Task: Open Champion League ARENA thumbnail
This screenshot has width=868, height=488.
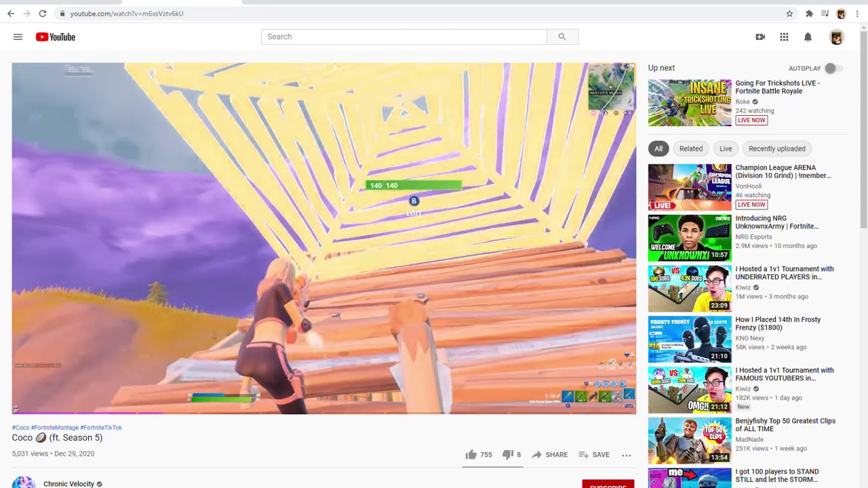Action: click(x=690, y=187)
